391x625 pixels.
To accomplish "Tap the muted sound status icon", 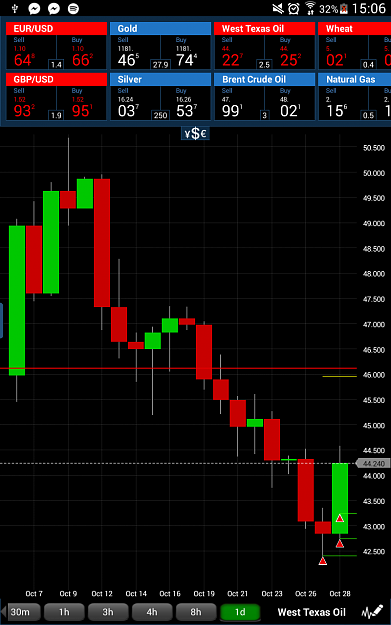I will pos(278,8).
